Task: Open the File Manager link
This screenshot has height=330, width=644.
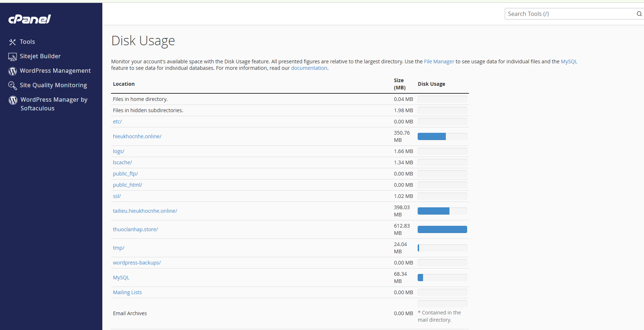Action: tap(439, 62)
